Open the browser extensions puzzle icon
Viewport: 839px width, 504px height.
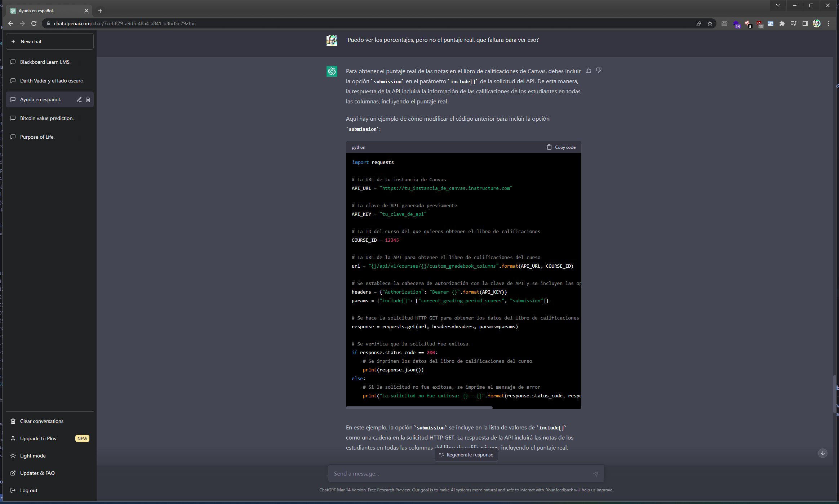(x=782, y=23)
